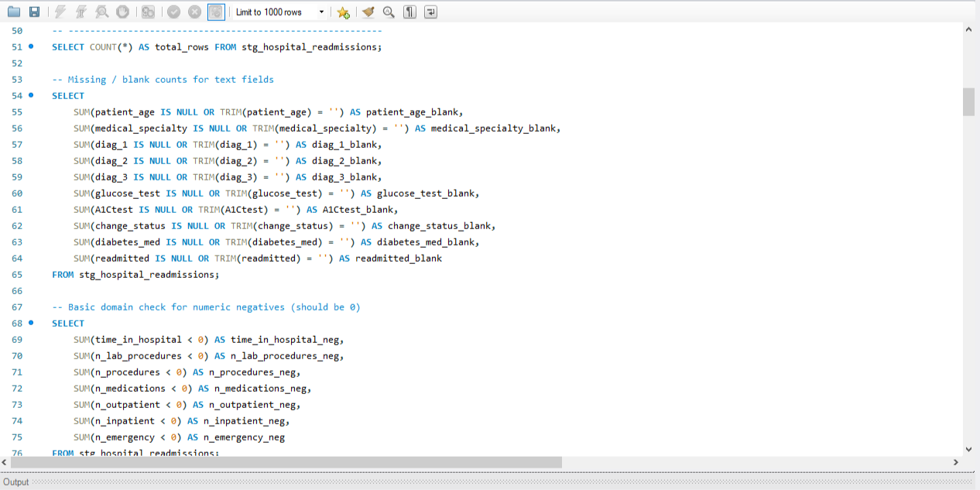Image resolution: width=980 pixels, height=490 pixels.
Task: Execute statement under cursor (lightning with cursor)
Action: click(x=81, y=12)
